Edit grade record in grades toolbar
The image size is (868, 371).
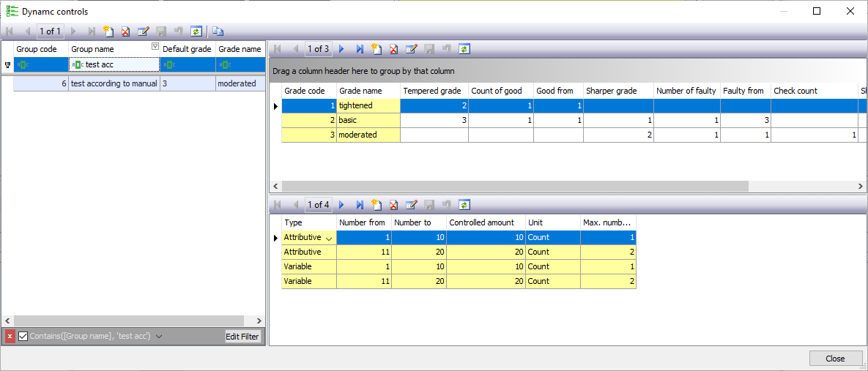coord(412,49)
